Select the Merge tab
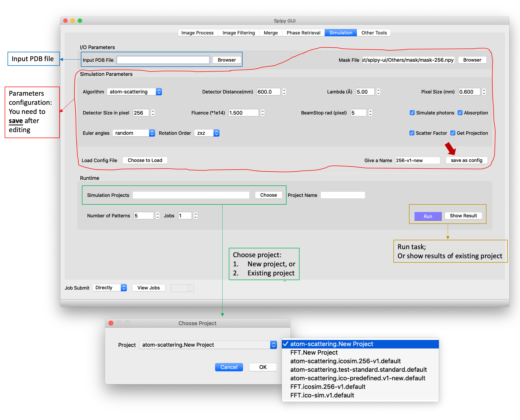The height and width of the screenshot is (420, 520). 271,33
